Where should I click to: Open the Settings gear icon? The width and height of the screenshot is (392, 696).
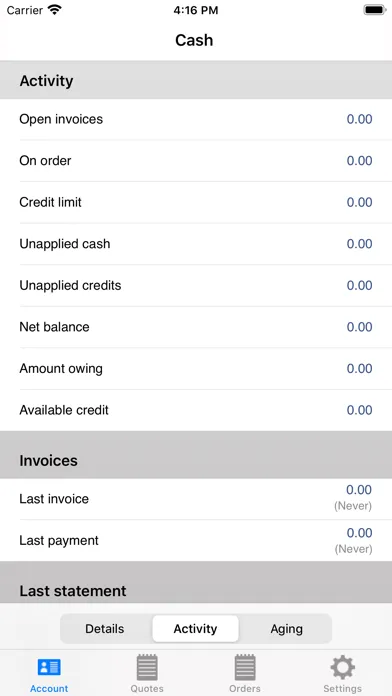tap(342, 667)
